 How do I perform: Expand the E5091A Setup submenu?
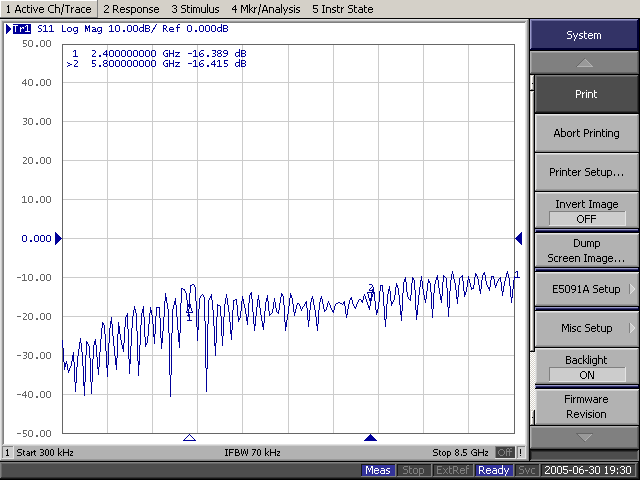point(586,289)
